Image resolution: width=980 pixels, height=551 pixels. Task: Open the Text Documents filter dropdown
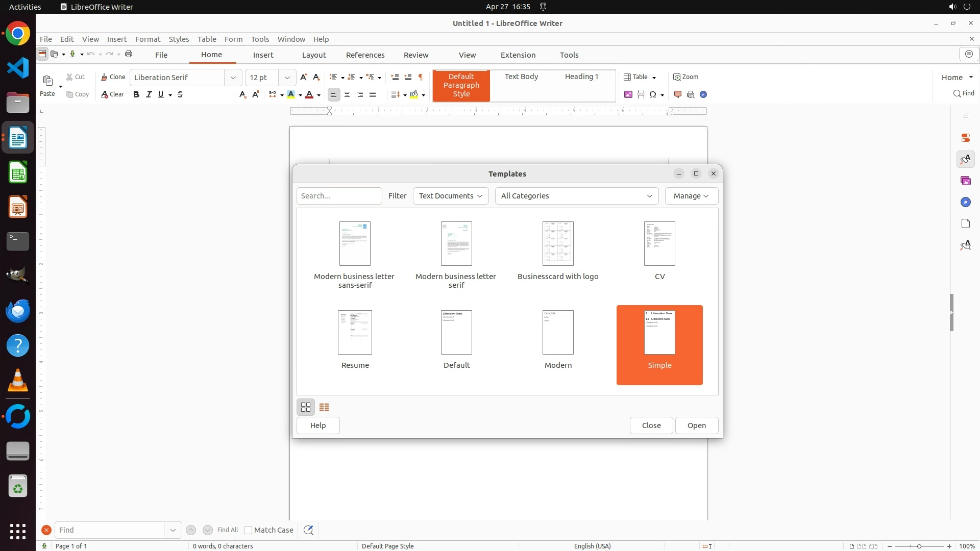click(450, 196)
